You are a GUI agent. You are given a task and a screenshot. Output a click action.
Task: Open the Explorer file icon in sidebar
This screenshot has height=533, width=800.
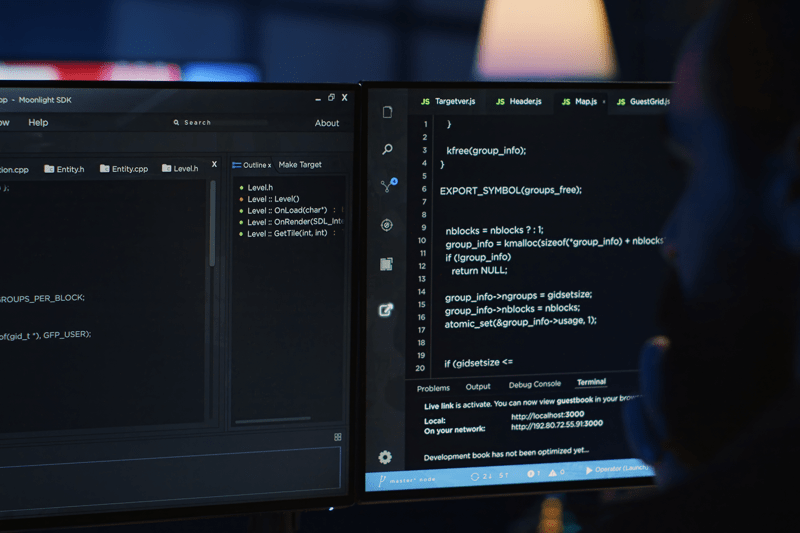click(387, 113)
